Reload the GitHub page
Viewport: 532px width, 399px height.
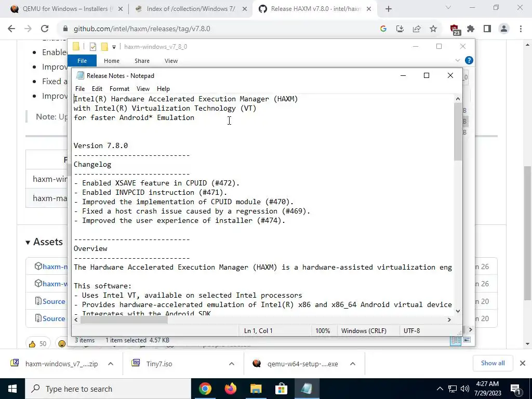[x=45, y=29]
